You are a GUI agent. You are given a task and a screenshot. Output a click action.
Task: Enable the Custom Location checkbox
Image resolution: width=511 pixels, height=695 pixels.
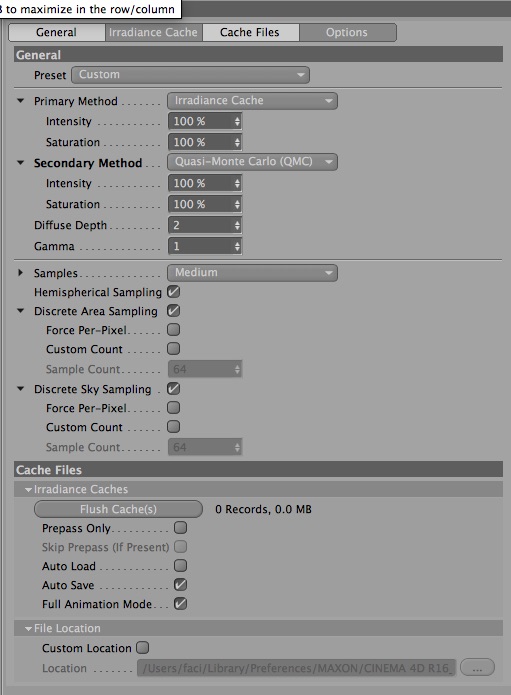[142, 648]
